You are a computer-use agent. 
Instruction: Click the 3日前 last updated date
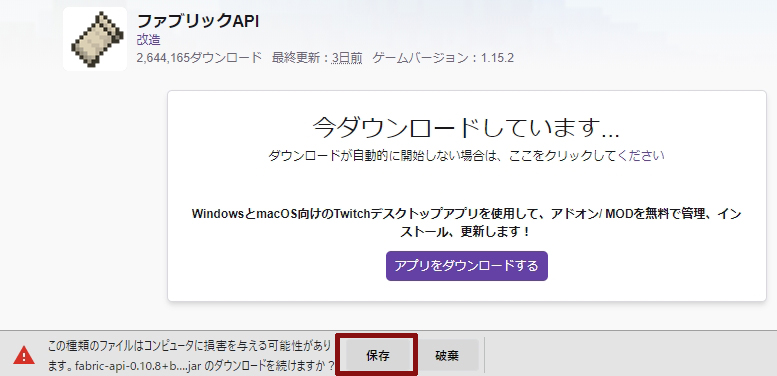click(347, 58)
